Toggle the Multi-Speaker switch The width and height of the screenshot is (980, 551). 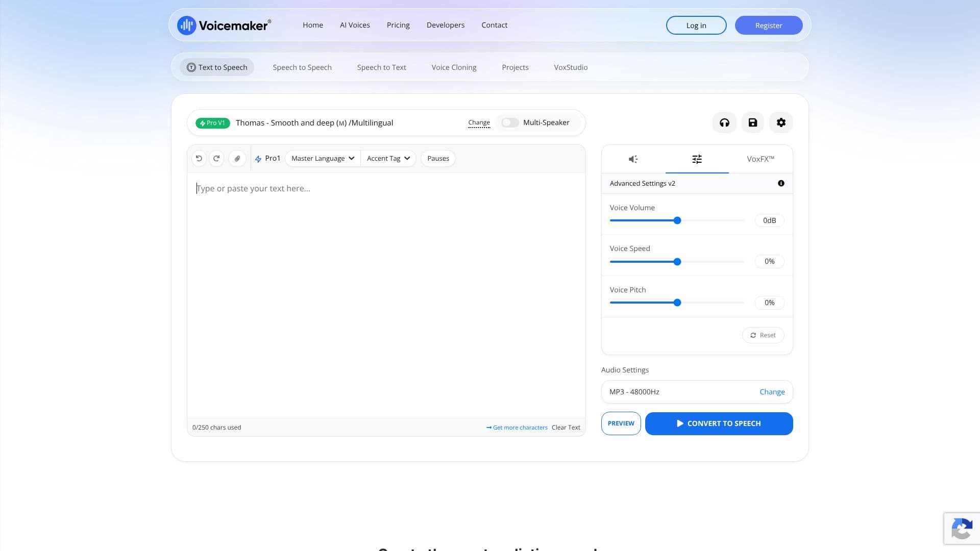tap(509, 122)
